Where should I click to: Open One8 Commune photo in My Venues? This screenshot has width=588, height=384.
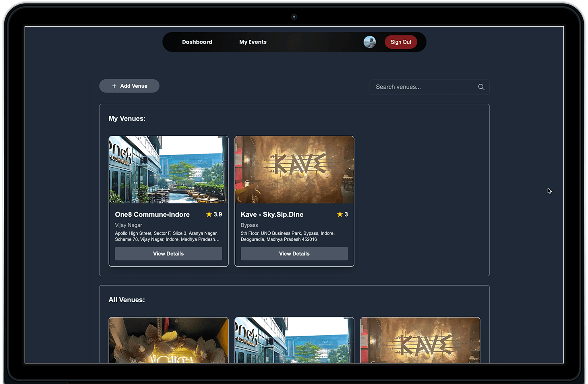point(168,170)
